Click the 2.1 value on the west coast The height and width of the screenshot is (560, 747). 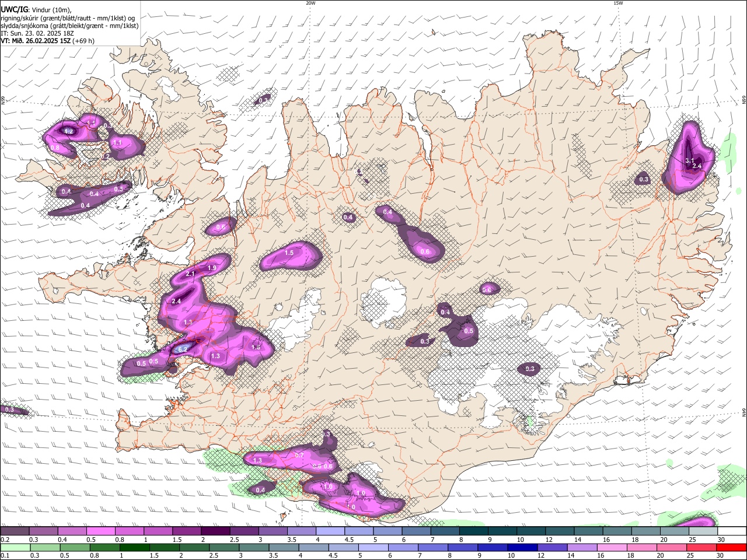coord(190,274)
